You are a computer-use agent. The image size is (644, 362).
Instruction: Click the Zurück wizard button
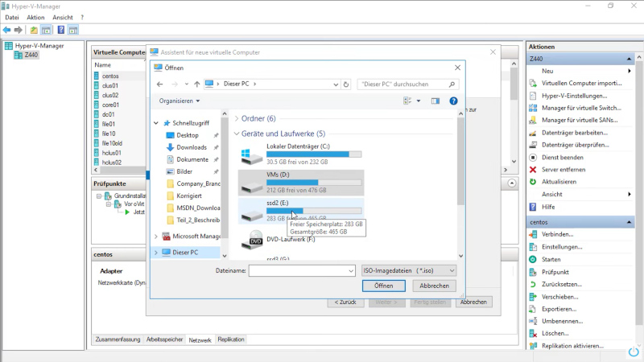point(345,302)
